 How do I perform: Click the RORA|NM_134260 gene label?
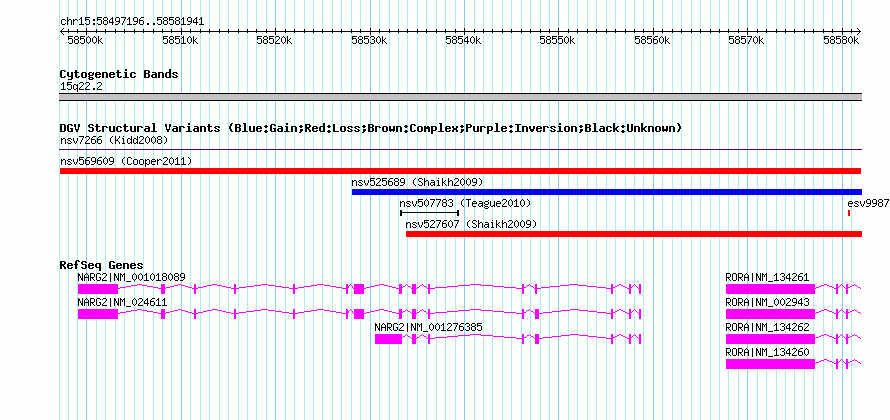[x=767, y=352]
